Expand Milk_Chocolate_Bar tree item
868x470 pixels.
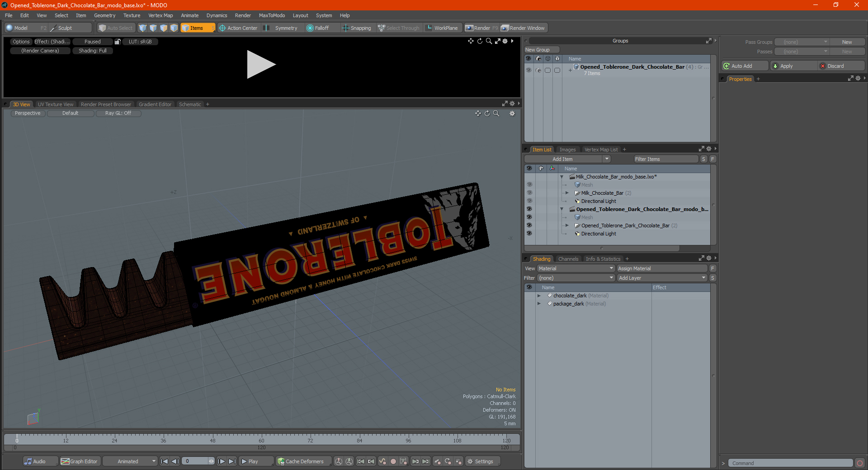click(x=567, y=193)
